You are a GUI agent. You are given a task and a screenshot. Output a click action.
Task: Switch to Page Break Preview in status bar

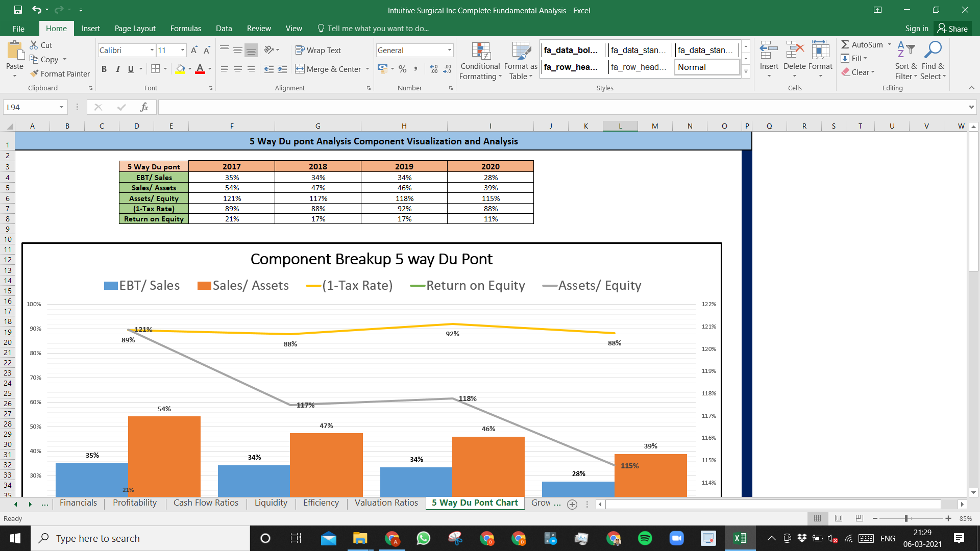click(x=860, y=518)
